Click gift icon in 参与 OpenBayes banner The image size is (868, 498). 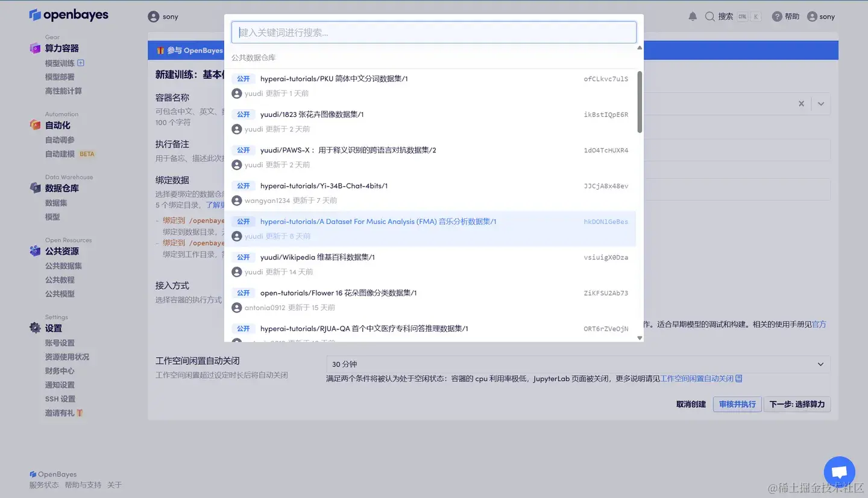(160, 51)
